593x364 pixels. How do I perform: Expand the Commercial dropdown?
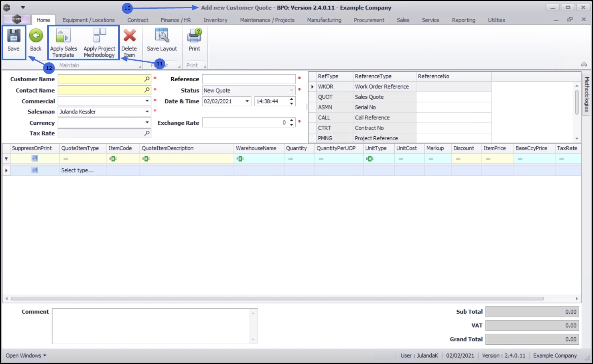147,101
